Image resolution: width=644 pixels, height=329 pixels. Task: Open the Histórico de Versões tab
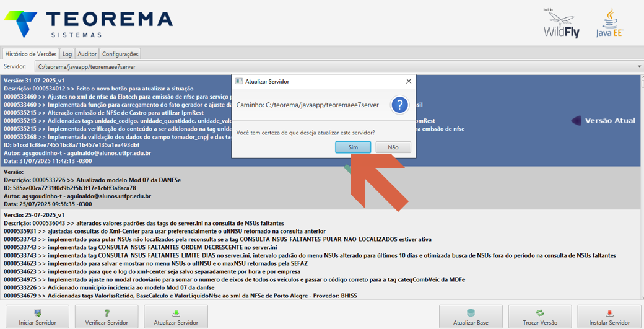[31, 54]
